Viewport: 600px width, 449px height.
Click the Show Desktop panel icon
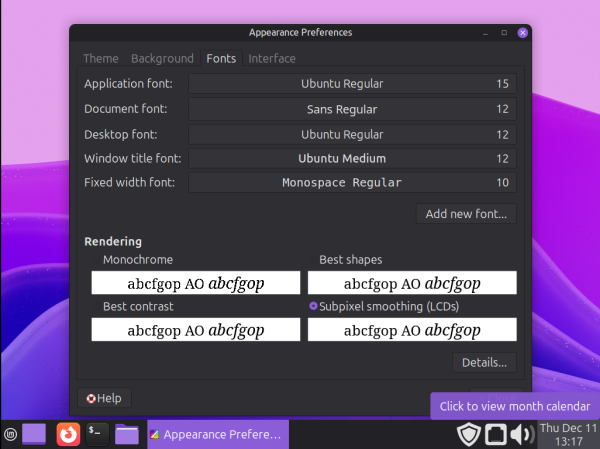click(34, 434)
